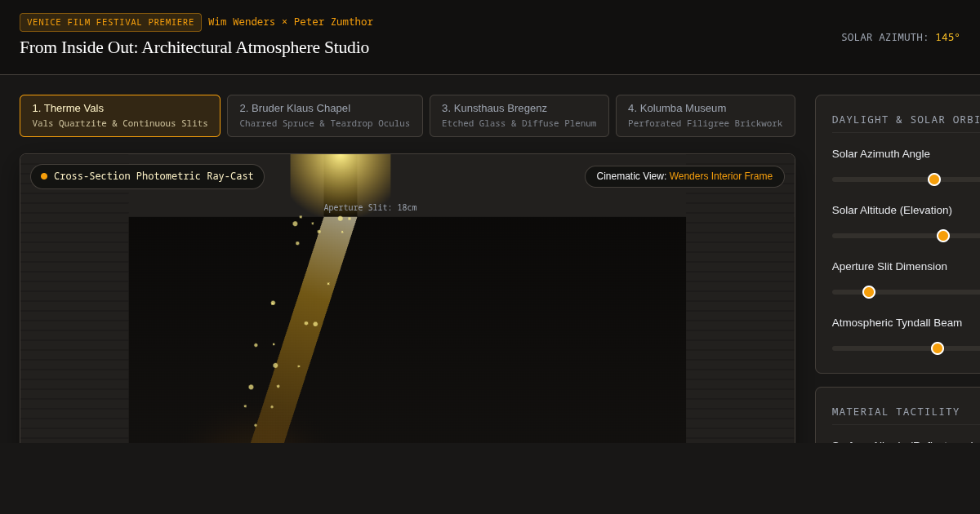This screenshot has width=980, height=514.
Task: Click the Material Tactility heading
Action: 896,412
